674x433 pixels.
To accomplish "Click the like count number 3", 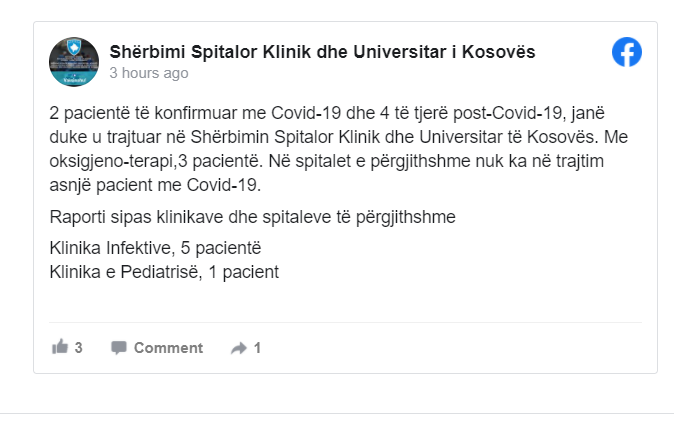I will point(78,348).
